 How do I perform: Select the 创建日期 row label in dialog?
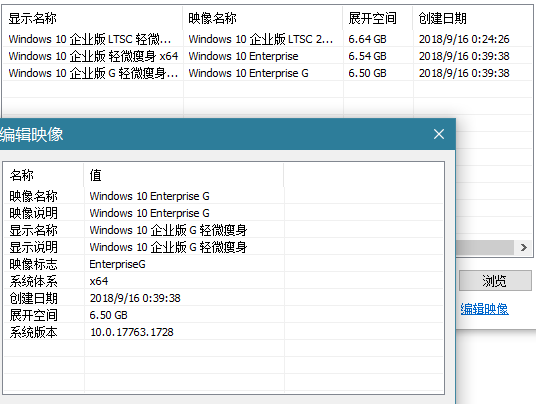33,298
